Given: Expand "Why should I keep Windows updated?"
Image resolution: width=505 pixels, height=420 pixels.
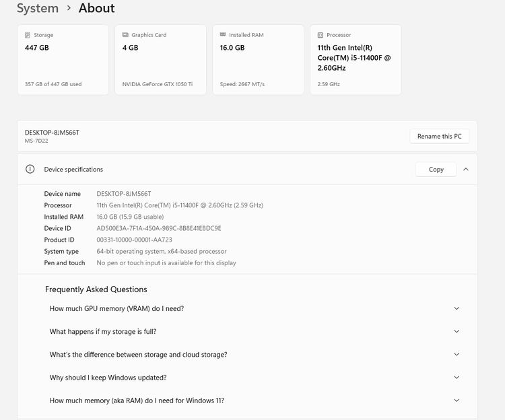Looking at the screenshot, I should click(457, 378).
